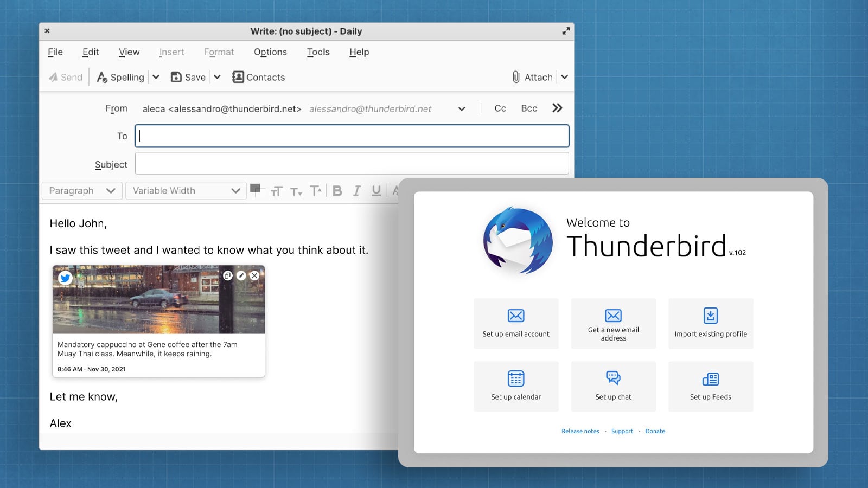Open the Options menu
The width and height of the screenshot is (868, 488).
(270, 52)
